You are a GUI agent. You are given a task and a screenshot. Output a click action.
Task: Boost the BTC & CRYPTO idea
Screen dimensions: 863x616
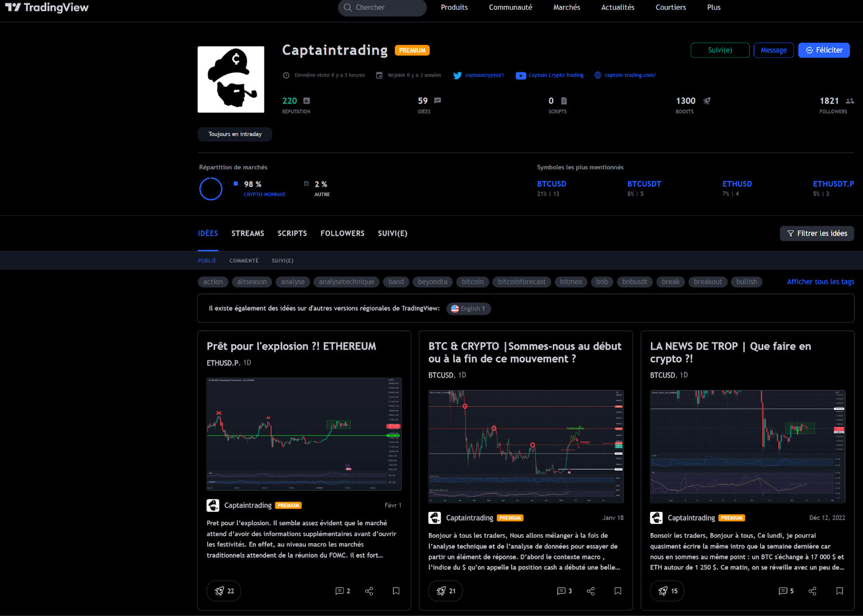(446, 591)
